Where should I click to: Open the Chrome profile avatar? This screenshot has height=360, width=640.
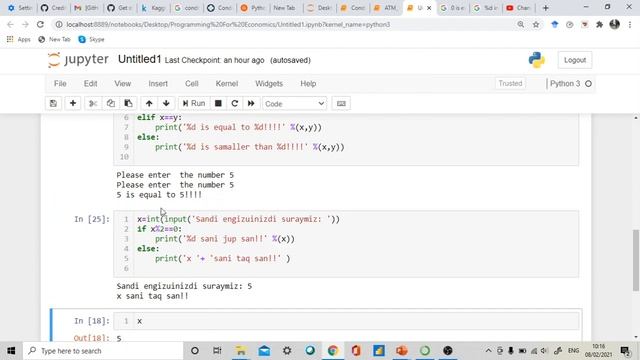(614, 24)
